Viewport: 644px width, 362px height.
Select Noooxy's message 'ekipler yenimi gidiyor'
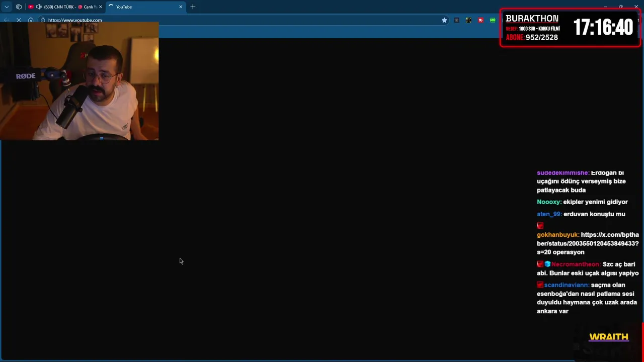[x=596, y=202]
